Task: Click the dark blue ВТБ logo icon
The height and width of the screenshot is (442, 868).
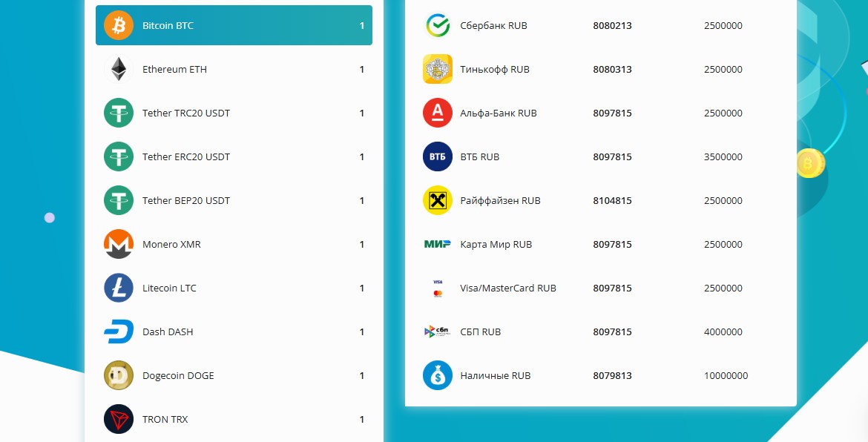Action: coord(437,156)
